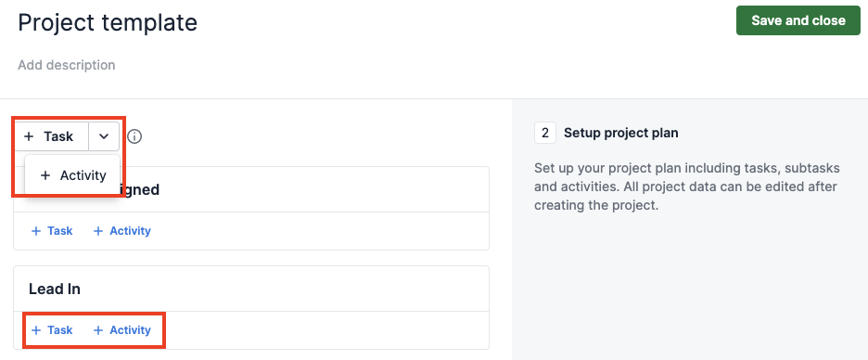Image resolution: width=868 pixels, height=360 pixels.
Task: Click plus icon on the top Task button
Action: pyautogui.click(x=29, y=136)
